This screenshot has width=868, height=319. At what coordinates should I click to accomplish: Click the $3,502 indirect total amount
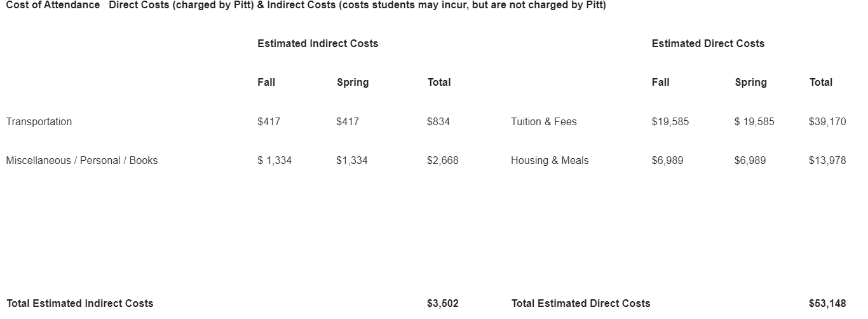pos(442,303)
